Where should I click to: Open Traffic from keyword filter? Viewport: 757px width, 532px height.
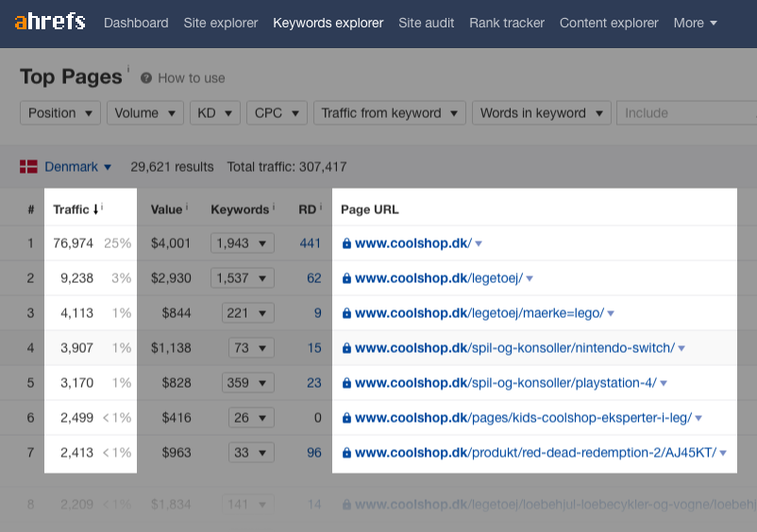(390, 113)
